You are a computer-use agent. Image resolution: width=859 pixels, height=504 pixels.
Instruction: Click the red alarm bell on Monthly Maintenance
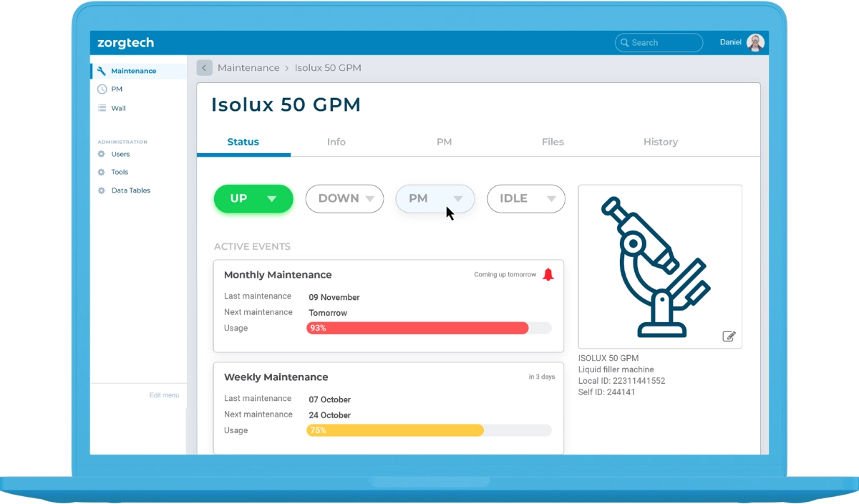point(548,274)
